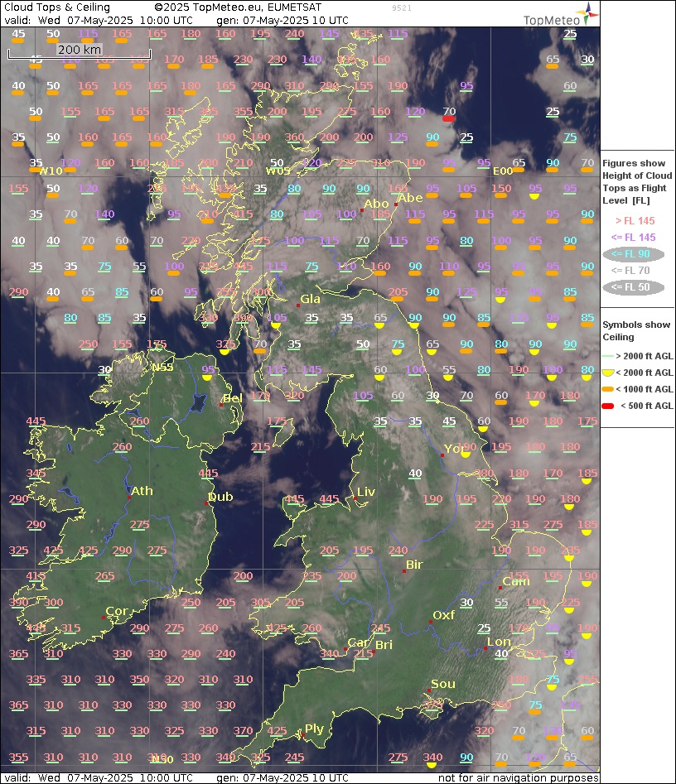The height and width of the screenshot is (784, 676).
Task: Click the Car city label
Action: 358,642
